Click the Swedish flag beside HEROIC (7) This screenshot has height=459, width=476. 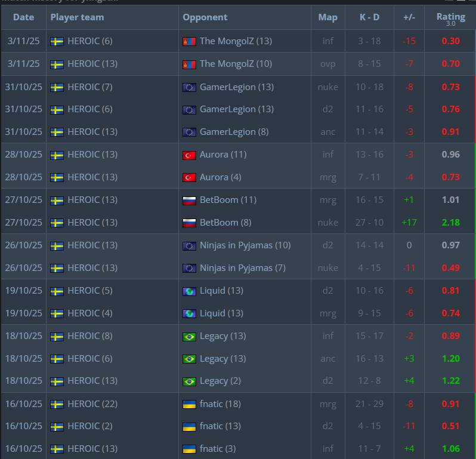(x=57, y=88)
